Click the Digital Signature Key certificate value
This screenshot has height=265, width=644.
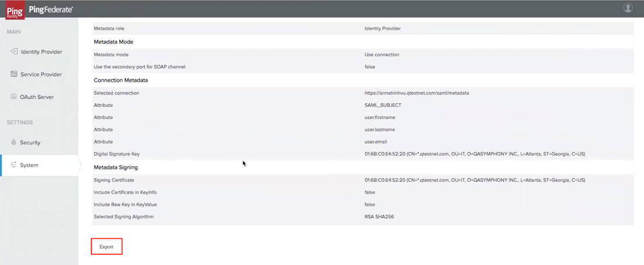[475, 154]
